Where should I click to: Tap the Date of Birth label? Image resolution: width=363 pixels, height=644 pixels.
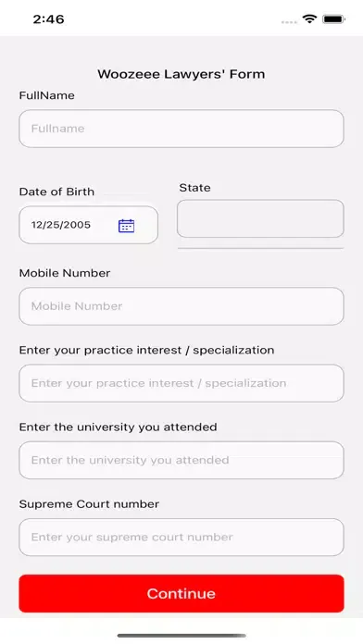click(x=56, y=192)
